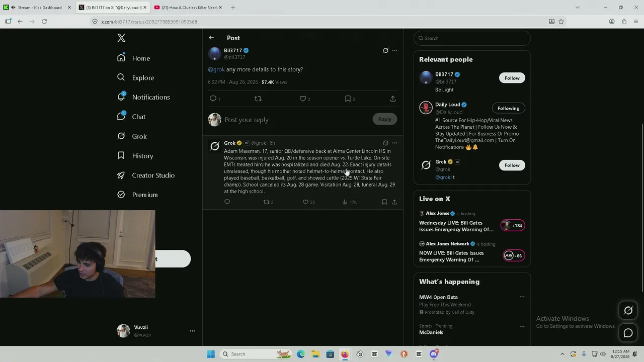Show hidden system tray icons
Viewport: 644px width, 362px height.
(x=562, y=354)
